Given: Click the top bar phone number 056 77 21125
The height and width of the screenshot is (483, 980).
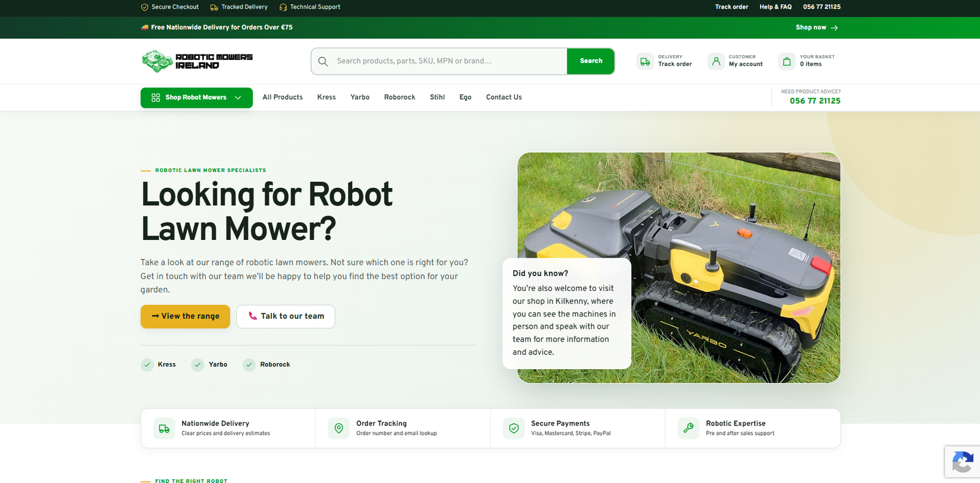Looking at the screenshot, I should [821, 7].
